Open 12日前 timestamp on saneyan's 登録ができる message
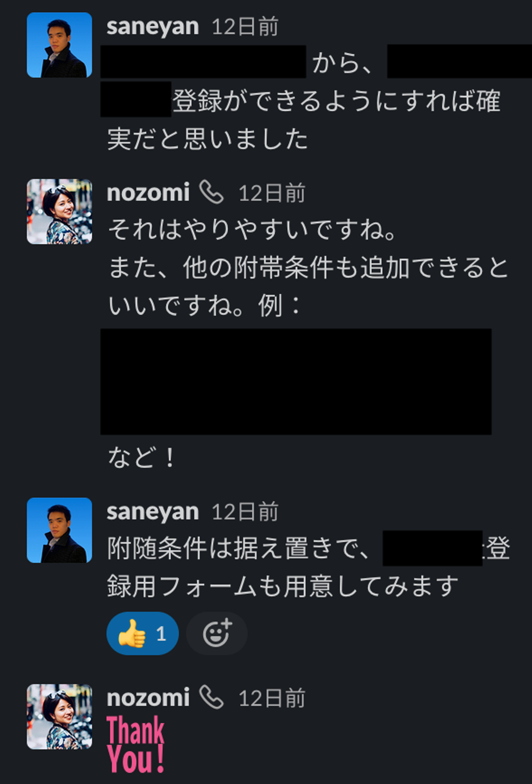The image size is (532, 784). 245,27
